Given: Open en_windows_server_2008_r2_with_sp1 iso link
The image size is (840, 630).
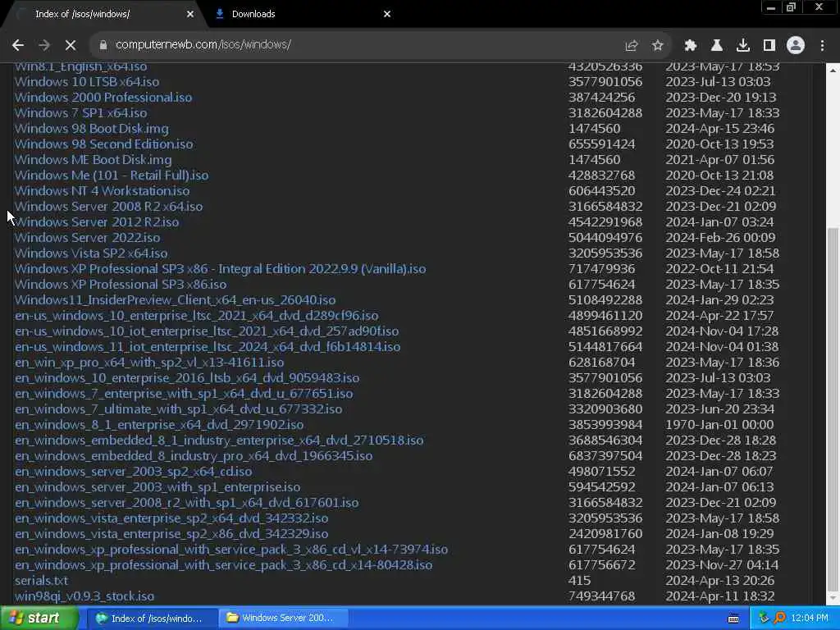Looking at the screenshot, I should pos(186,503).
